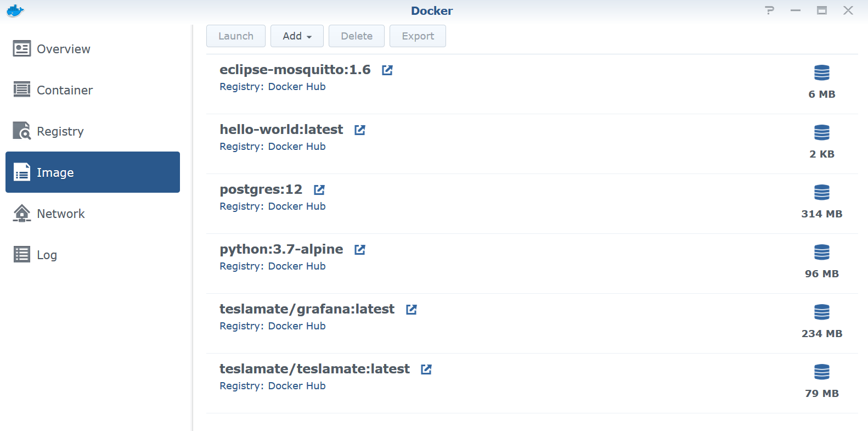Image resolution: width=868 pixels, height=431 pixels.
Task: Click the 234 MB size label
Action: pyautogui.click(x=822, y=334)
